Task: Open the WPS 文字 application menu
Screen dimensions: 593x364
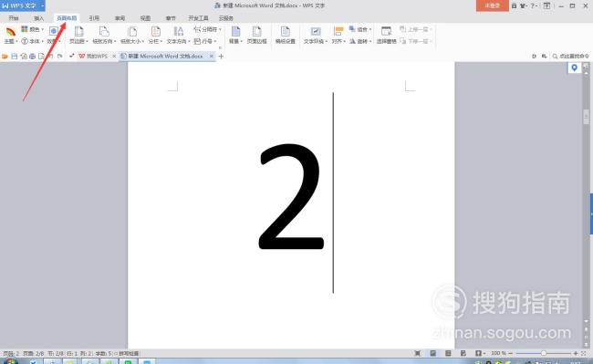Action: (x=23, y=5)
